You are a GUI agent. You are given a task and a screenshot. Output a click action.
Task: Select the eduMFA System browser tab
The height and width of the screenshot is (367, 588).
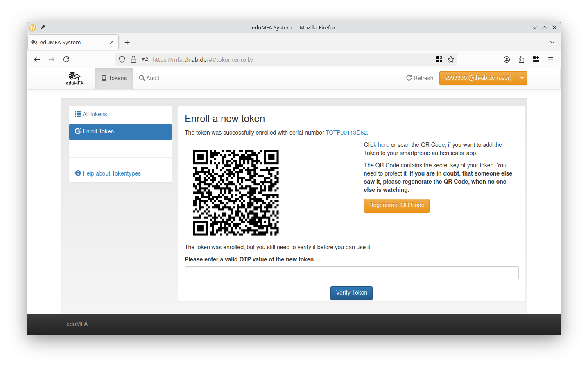coord(73,42)
